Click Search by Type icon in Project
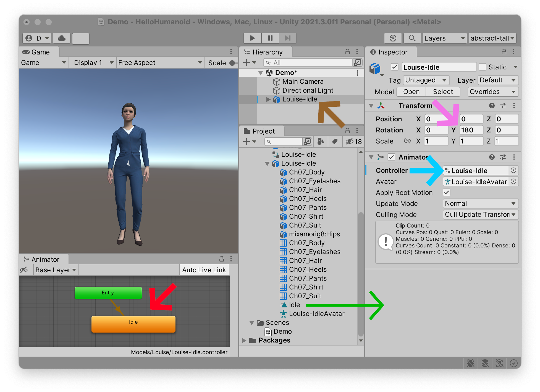This screenshot has width=540, height=392. click(x=321, y=142)
